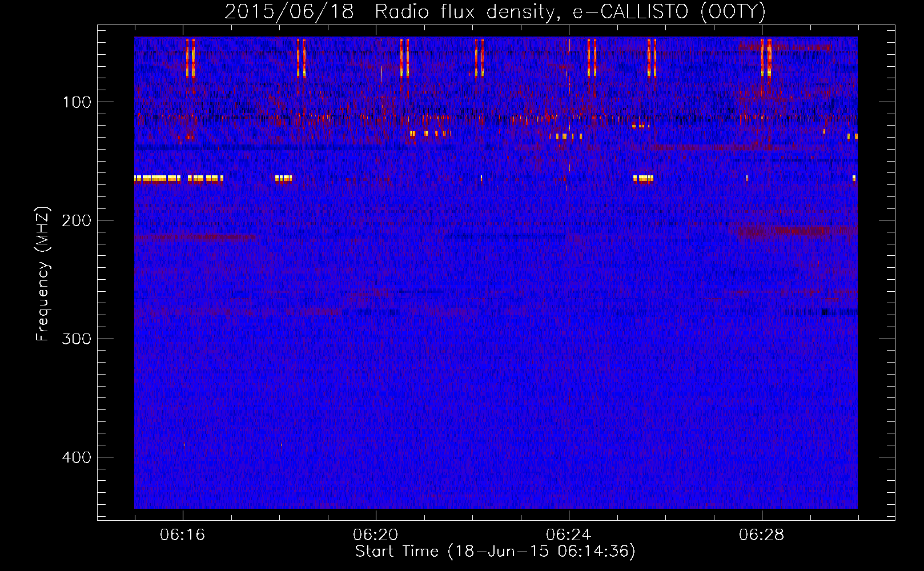This screenshot has height=571, width=924.
Task: Click the 06:24 time tick label
Action: (x=569, y=535)
